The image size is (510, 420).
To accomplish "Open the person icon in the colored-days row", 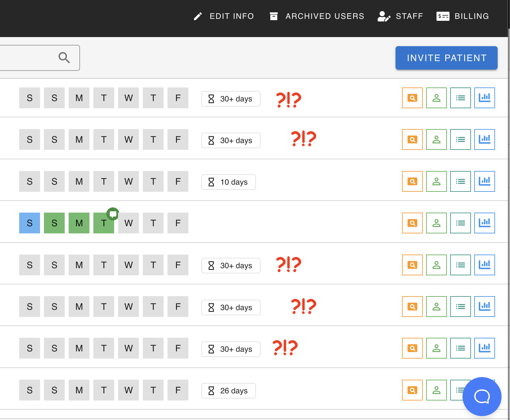I will coord(436,223).
